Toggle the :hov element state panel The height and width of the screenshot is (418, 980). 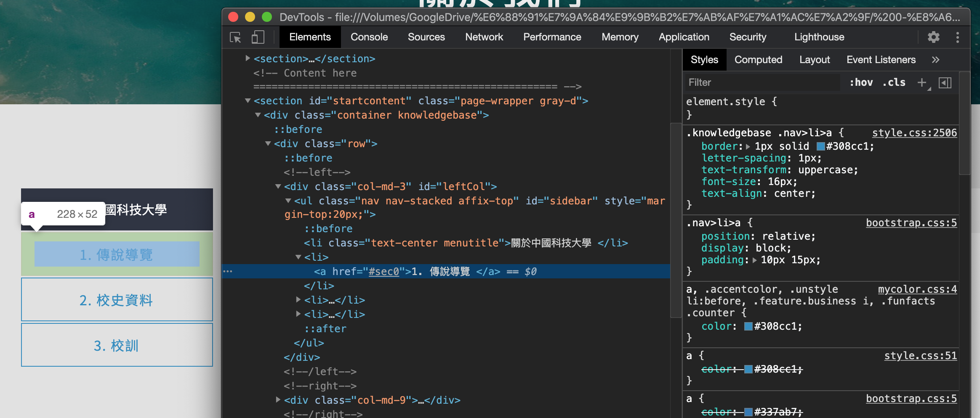(x=861, y=82)
